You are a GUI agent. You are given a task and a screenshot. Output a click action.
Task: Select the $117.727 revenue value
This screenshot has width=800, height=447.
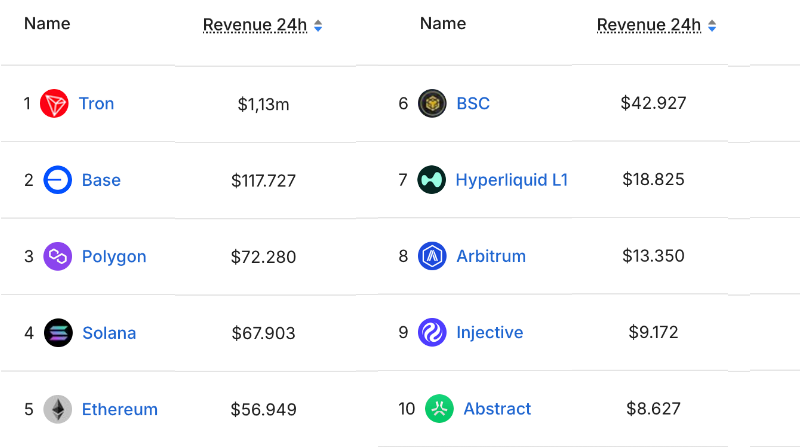pyautogui.click(x=263, y=181)
